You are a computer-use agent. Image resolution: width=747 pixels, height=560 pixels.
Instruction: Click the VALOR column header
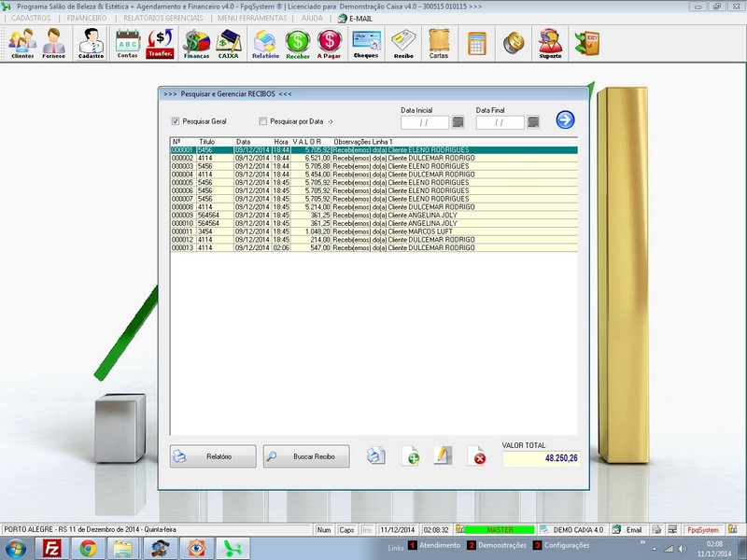tap(307, 142)
